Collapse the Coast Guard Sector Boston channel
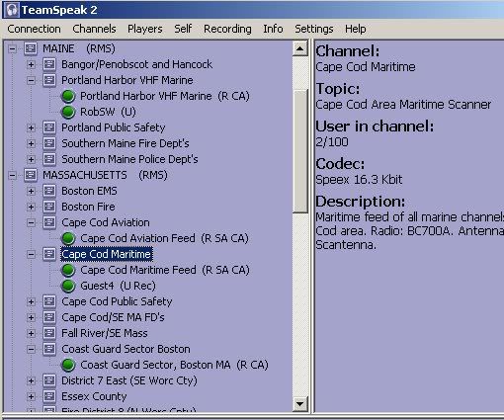 click(x=31, y=349)
